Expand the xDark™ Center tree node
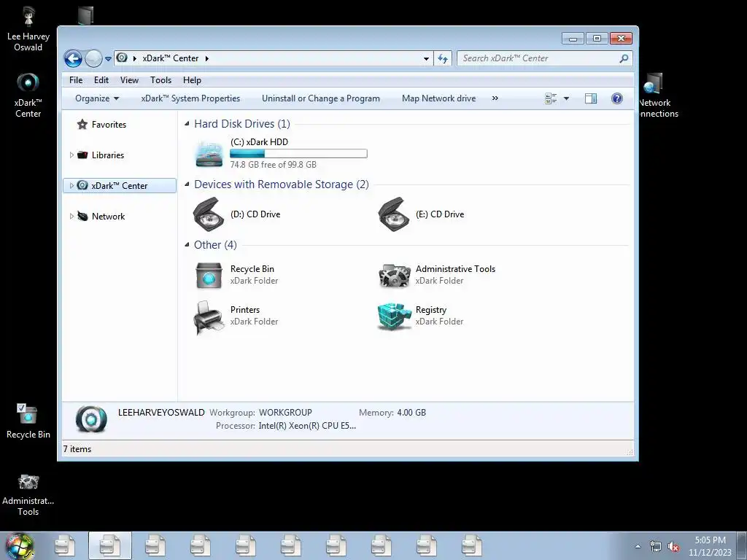747x560 pixels. 71,185
